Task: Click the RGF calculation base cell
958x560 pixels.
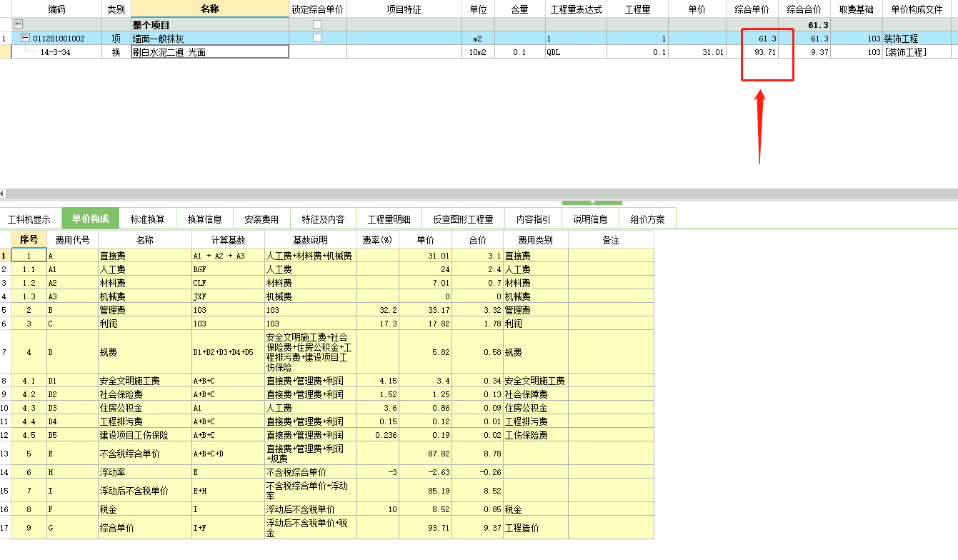Action: point(228,269)
